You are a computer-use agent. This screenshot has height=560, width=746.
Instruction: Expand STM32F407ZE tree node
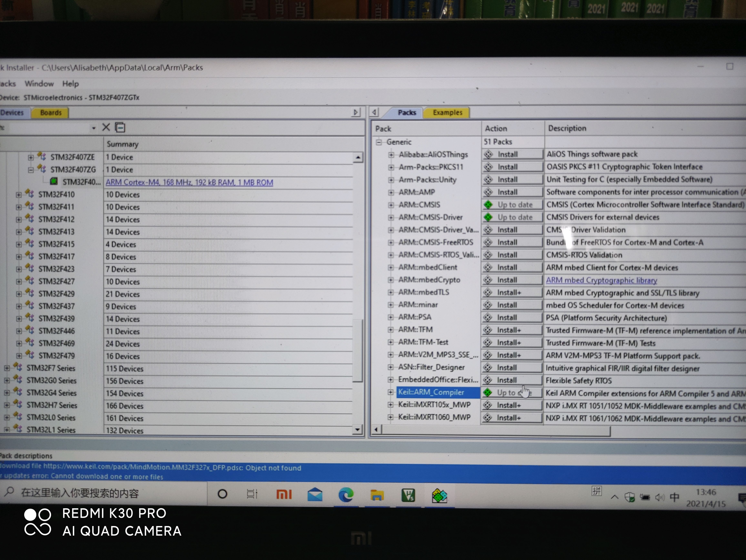(x=31, y=157)
